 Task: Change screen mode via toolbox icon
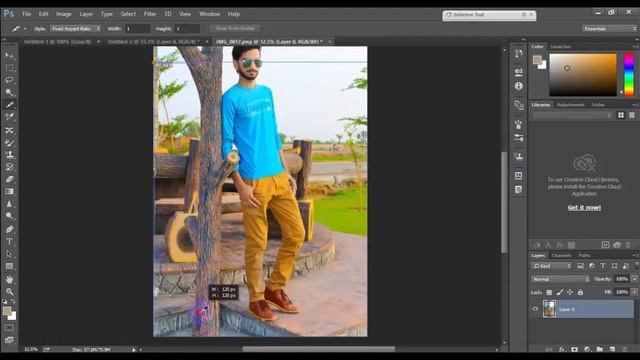point(9,340)
